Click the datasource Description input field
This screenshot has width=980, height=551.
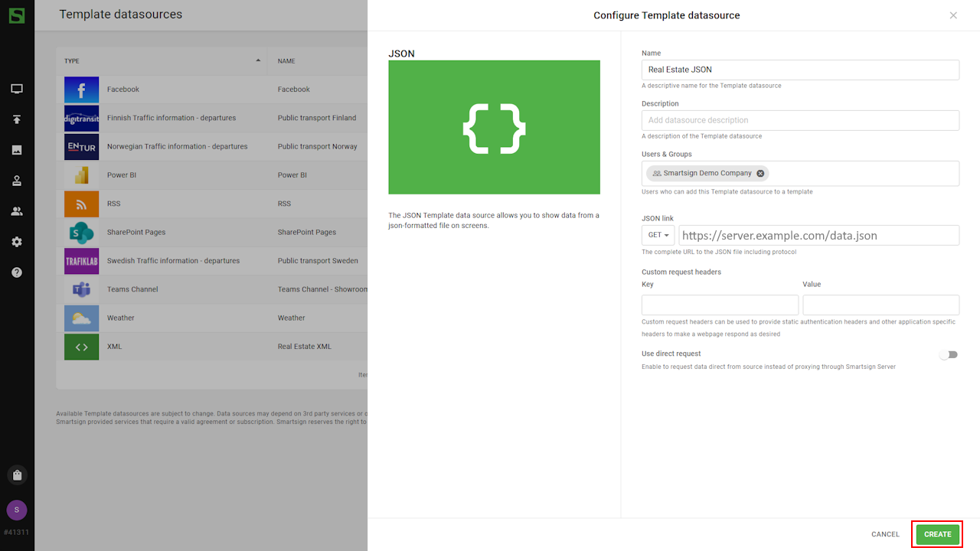click(800, 120)
